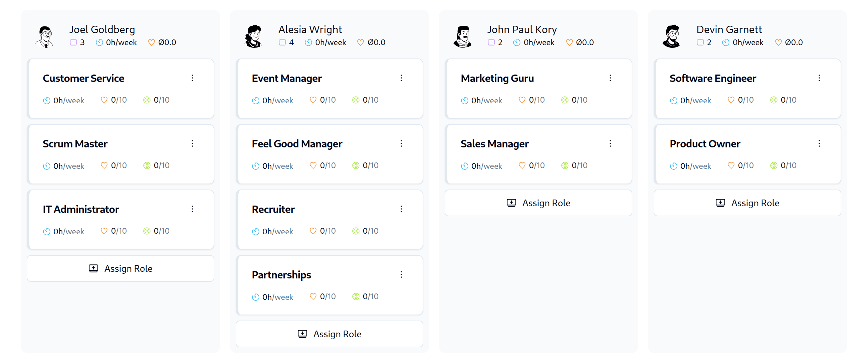Click the comment count icon beside Alesia Wright
Screen dimensions: 868x363
coord(282,42)
